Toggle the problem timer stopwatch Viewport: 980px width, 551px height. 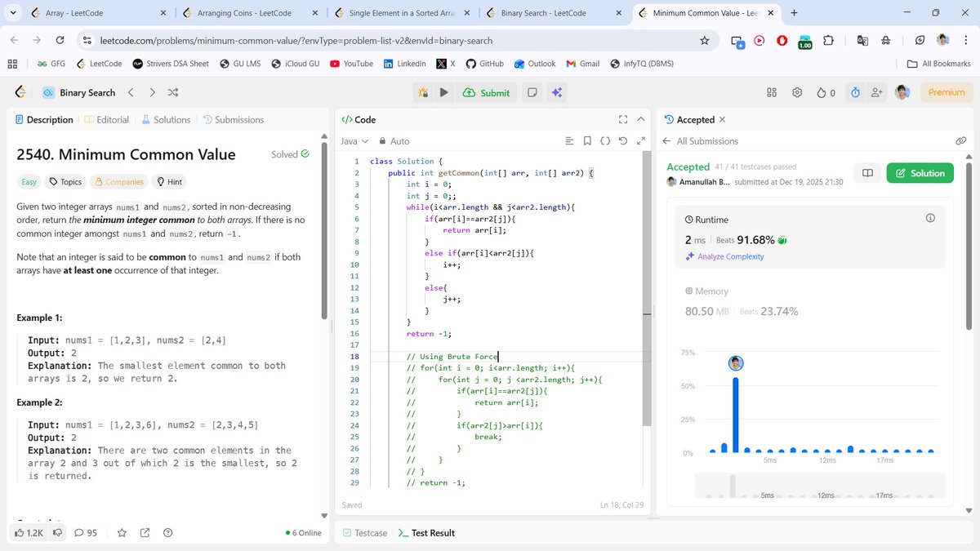[855, 92]
